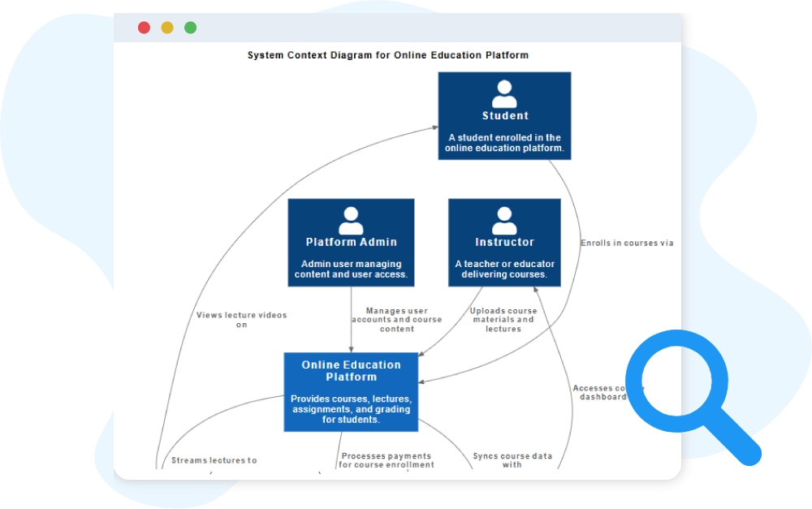The height and width of the screenshot is (509, 812).
Task: Click 'A teacher or educator delivering courses' description
Action: (504, 270)
